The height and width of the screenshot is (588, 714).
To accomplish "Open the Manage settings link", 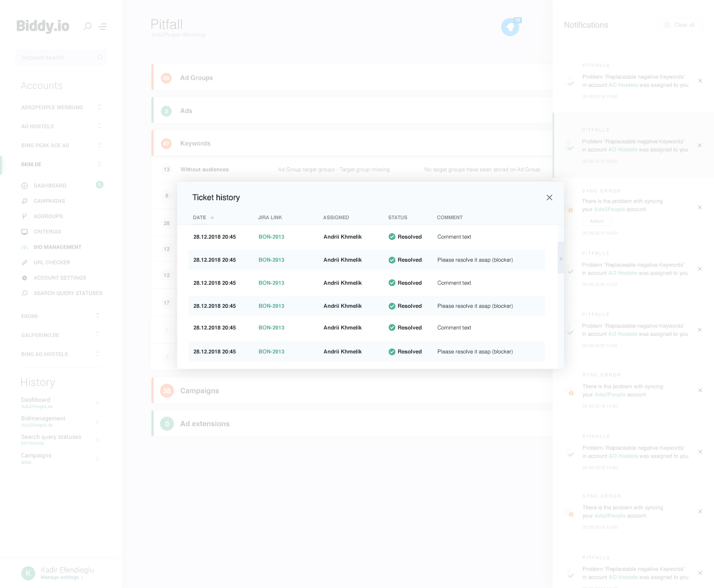I will [x=62, y=577].
